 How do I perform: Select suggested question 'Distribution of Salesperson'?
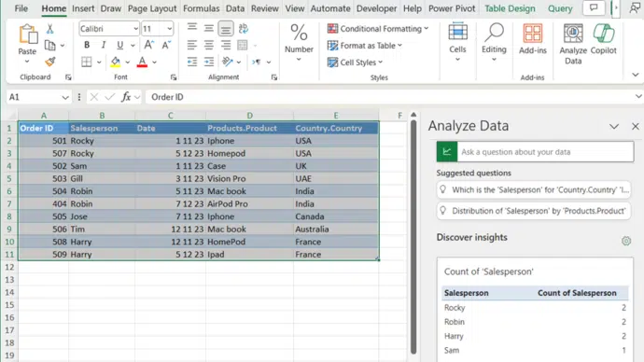click(x=534, y=211)
